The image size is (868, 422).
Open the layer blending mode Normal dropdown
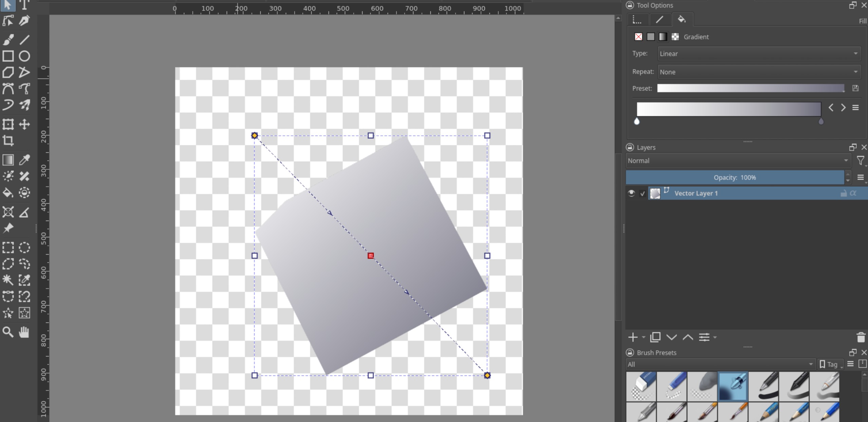737,161
